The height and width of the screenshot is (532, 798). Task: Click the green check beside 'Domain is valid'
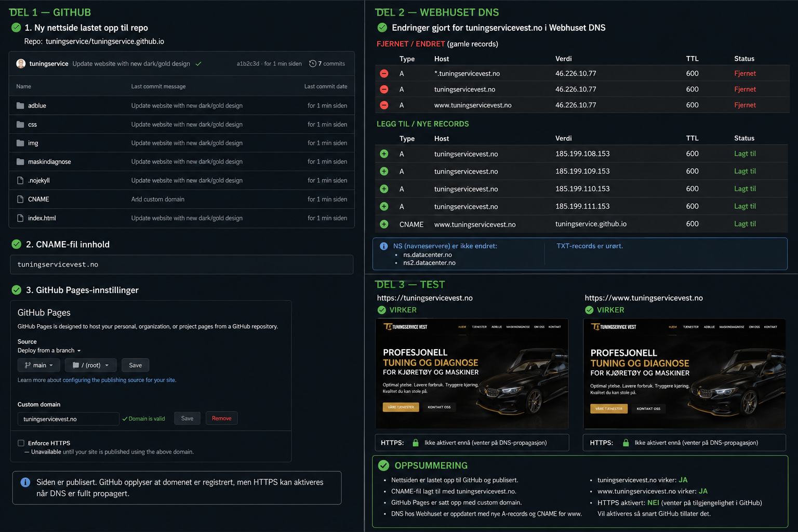(125, 419)
